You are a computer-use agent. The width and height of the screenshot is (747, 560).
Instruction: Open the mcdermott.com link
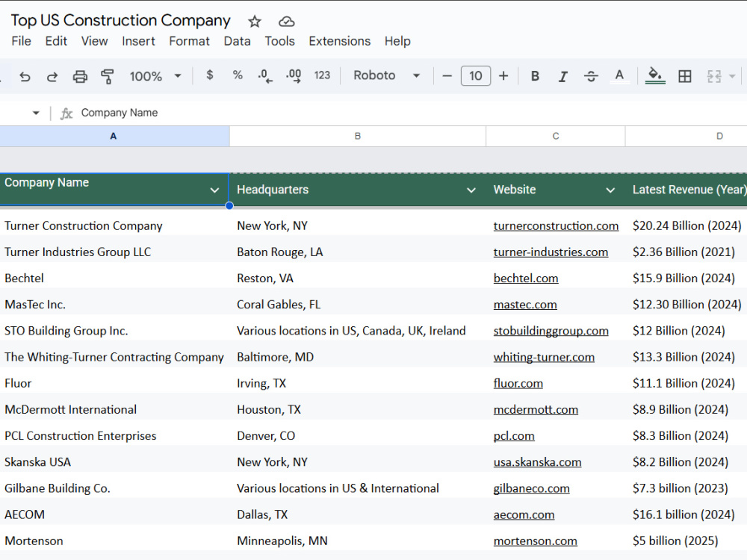(x=536, y=409)
